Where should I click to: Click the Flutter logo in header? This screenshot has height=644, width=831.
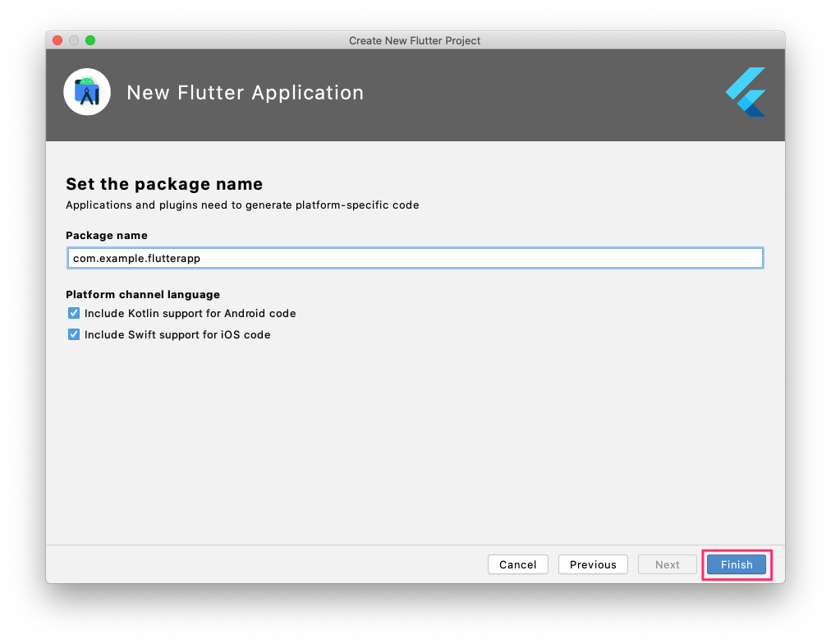(x=746, y=92)
